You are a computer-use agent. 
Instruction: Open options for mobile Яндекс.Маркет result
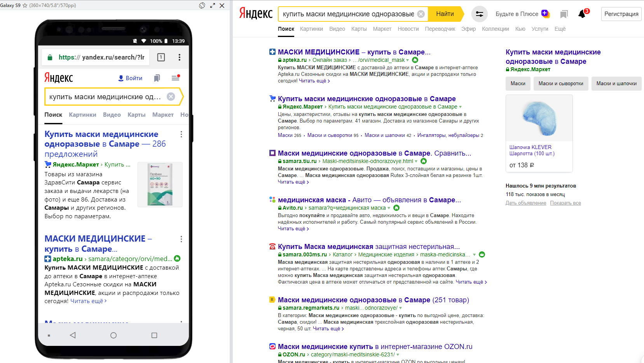181,134
